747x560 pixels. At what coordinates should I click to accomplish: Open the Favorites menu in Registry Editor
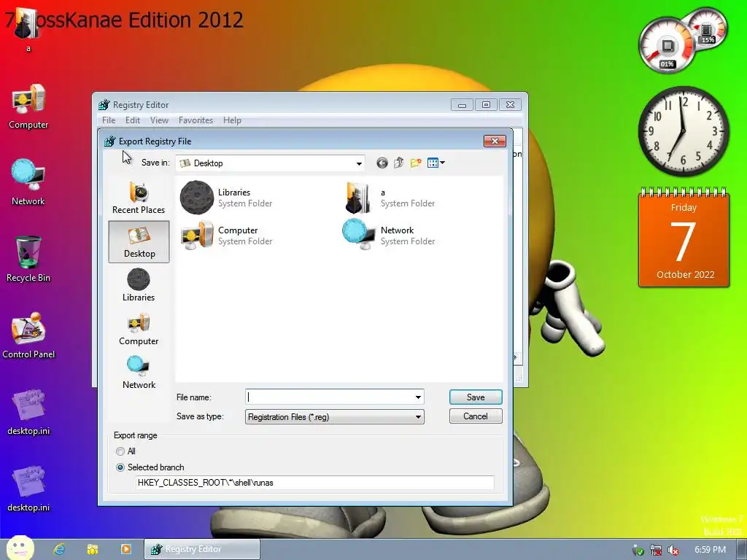[x=196, y=120]
